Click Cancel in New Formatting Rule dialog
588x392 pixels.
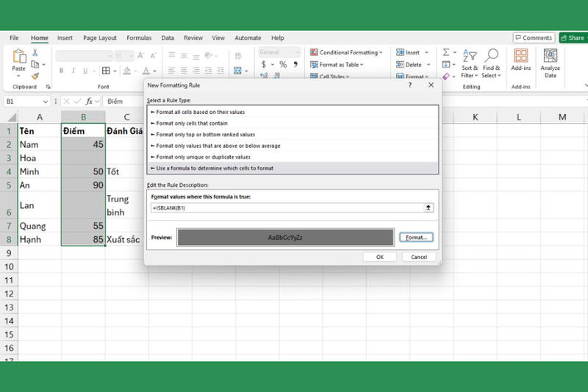coord(419,257)
